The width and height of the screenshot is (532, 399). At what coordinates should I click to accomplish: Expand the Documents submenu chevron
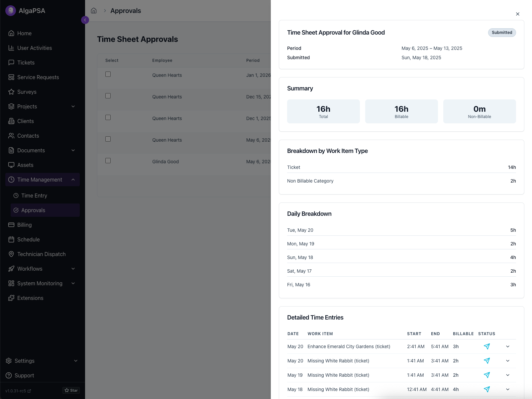(73, 150)
